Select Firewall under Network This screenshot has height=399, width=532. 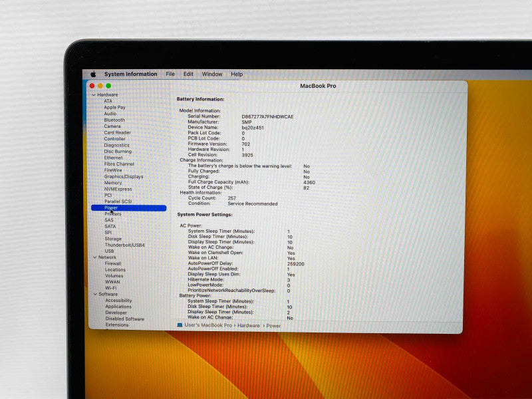tap(113, 263)
